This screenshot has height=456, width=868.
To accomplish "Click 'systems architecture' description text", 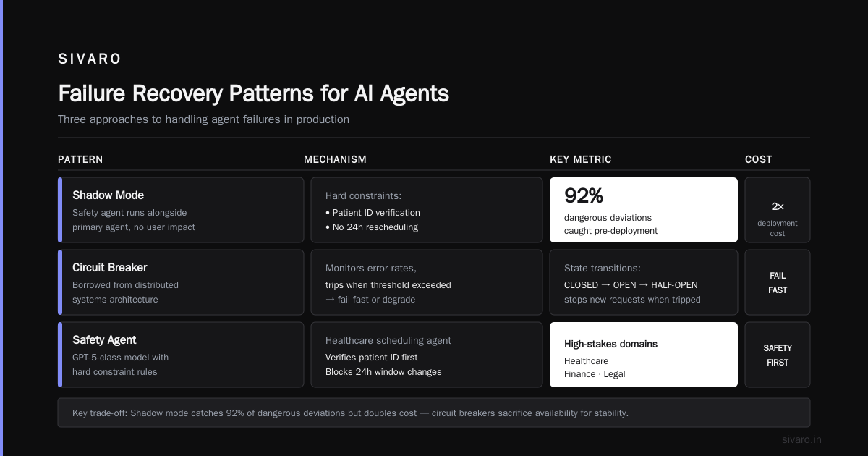I will point(115,300).
